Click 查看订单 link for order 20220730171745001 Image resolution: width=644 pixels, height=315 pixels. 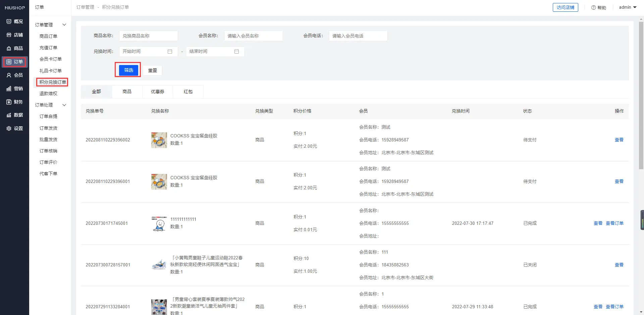[x=614, y=223]
